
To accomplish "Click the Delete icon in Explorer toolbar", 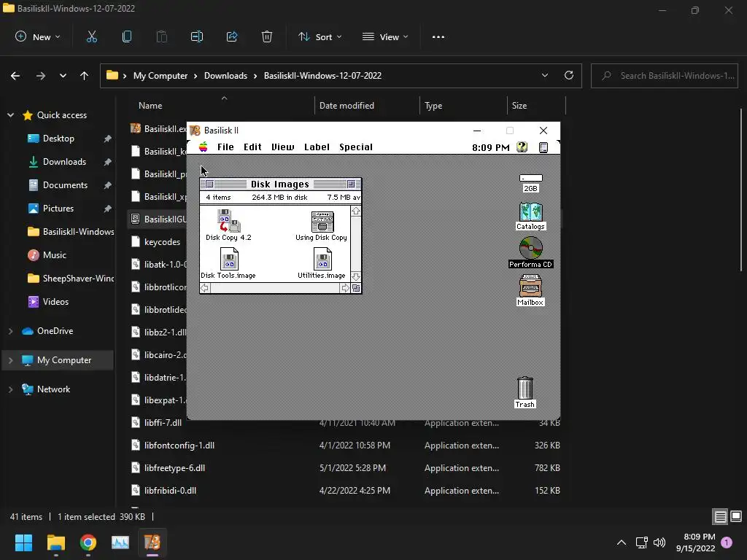I will coord(267,36).
